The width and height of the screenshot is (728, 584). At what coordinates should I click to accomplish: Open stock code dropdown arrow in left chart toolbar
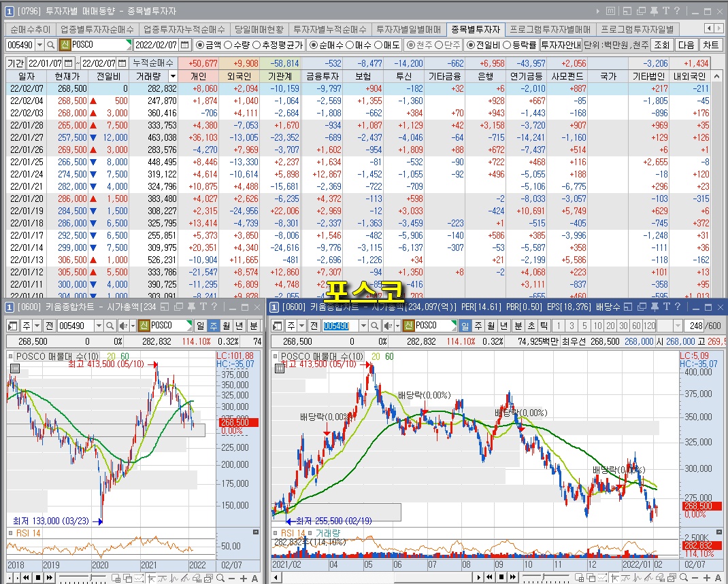99,326
